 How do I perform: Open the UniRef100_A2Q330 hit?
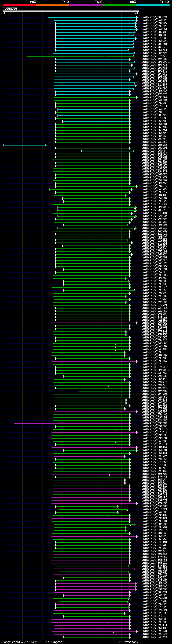(154, 613)
